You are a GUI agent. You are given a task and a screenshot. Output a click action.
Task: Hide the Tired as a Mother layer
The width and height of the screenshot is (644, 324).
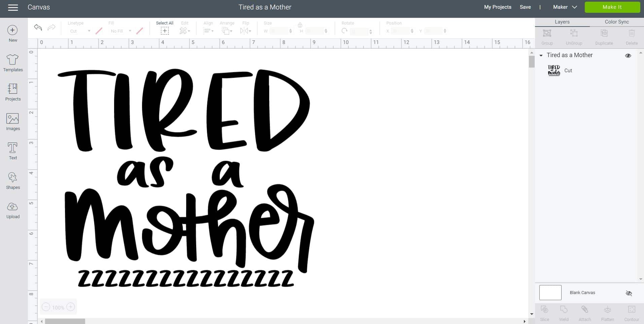tap(628, 56)
